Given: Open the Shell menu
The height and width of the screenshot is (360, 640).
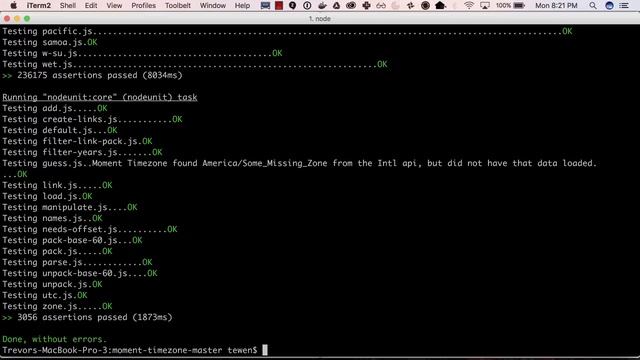Looking at the screenshot, I should point(68,5).
